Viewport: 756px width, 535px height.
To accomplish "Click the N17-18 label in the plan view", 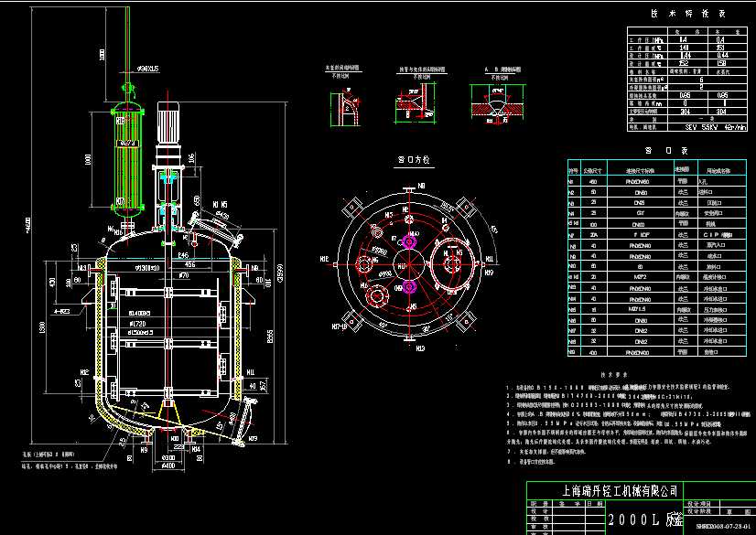I will pos(340,327).
